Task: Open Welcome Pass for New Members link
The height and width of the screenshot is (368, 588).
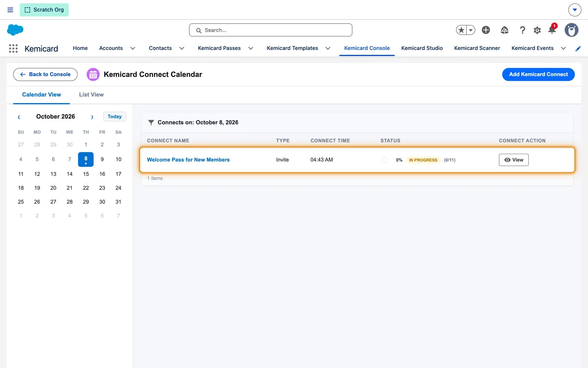Action: [188, 160]
